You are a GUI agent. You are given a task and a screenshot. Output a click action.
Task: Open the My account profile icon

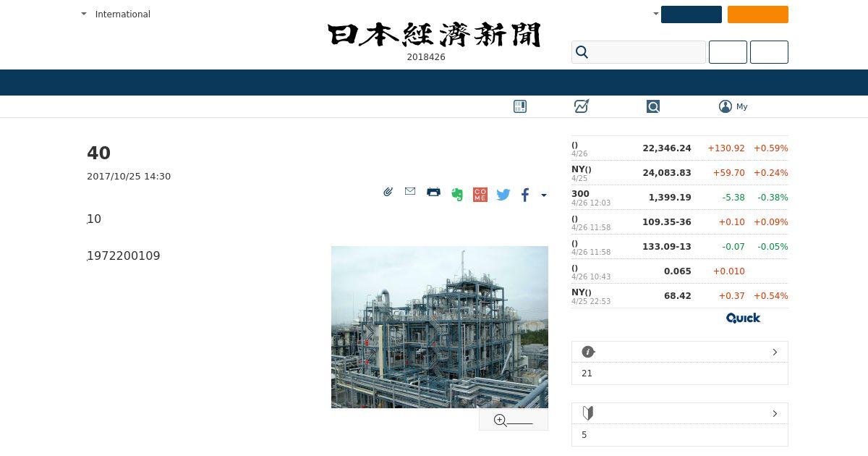(x=726, y=106)
